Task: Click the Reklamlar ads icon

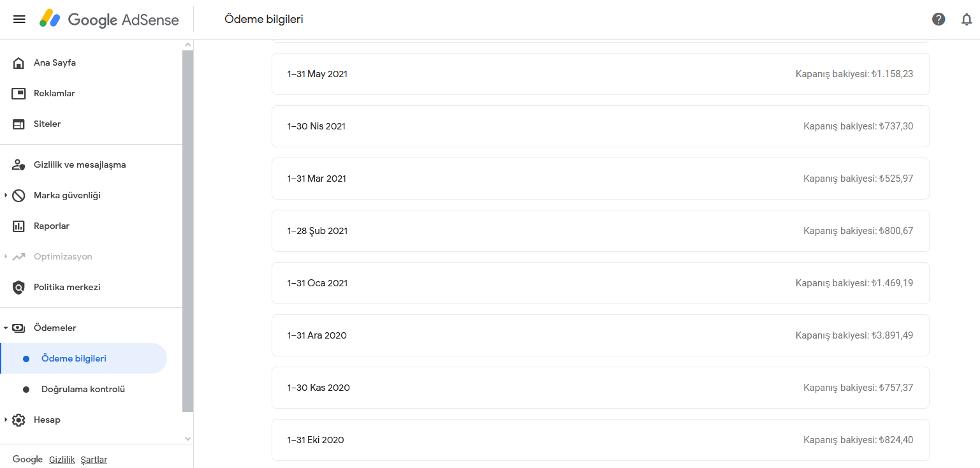Action: [x=18, y=93]
